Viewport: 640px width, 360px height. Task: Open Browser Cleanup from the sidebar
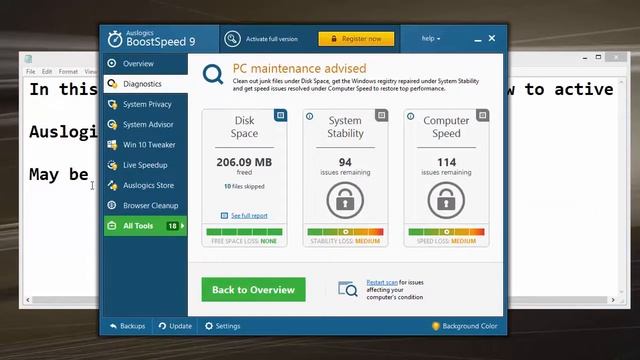[146, 206]
